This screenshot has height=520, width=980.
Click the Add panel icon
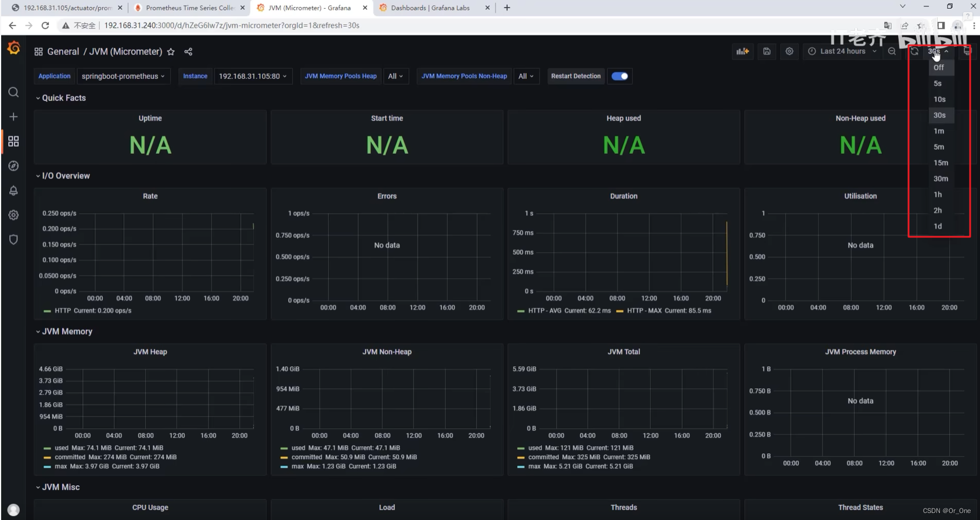pyautogui.click(x=742, y=51)
